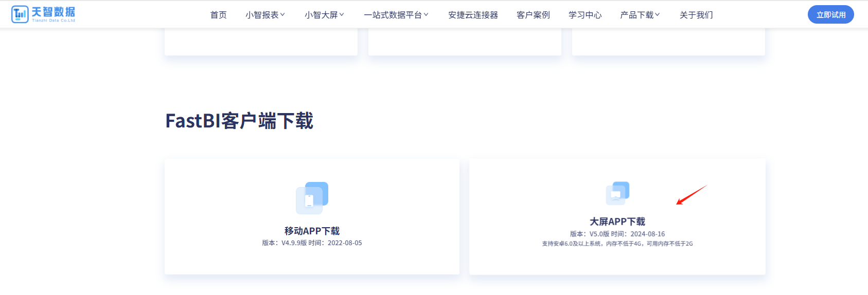Screen dimensions: 868x295
Task: Click the Tianzhi Data logo
Action: (x=43, y=14)
